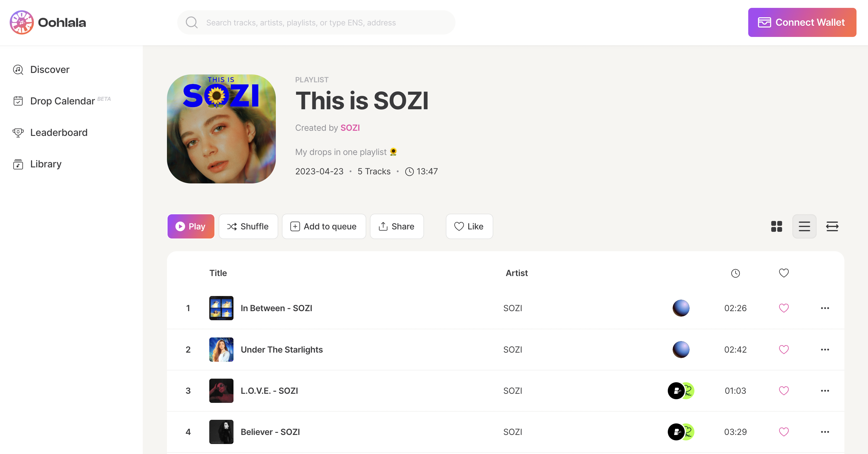Screen dimensions: 868x454
Task: Switch to grid view layout
Action: coord(776,226)
